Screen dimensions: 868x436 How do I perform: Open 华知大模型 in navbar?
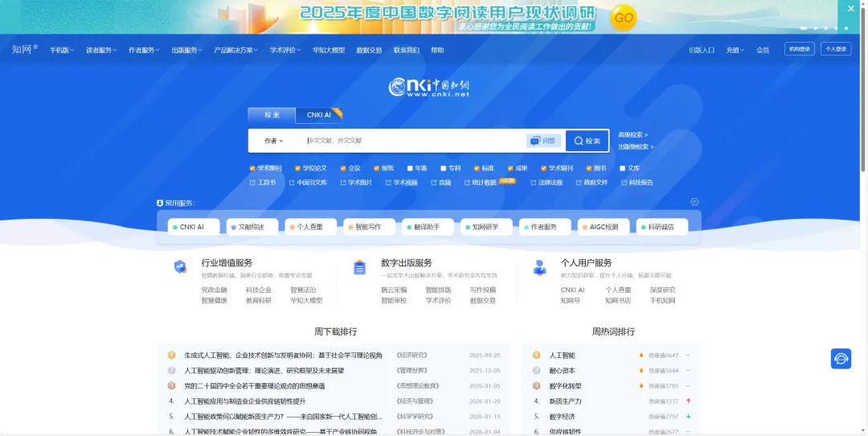(x=328, y=50)
